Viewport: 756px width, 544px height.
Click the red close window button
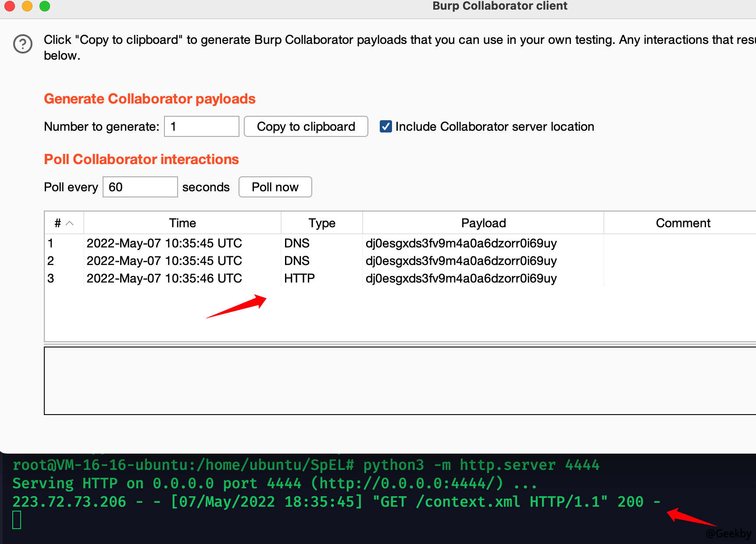point(10,6)
